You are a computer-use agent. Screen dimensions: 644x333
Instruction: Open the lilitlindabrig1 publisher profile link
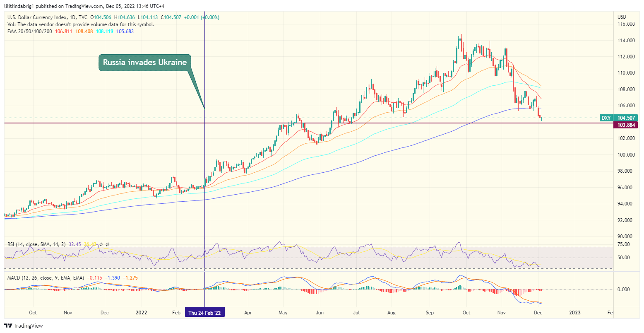(x=20, y=5)
